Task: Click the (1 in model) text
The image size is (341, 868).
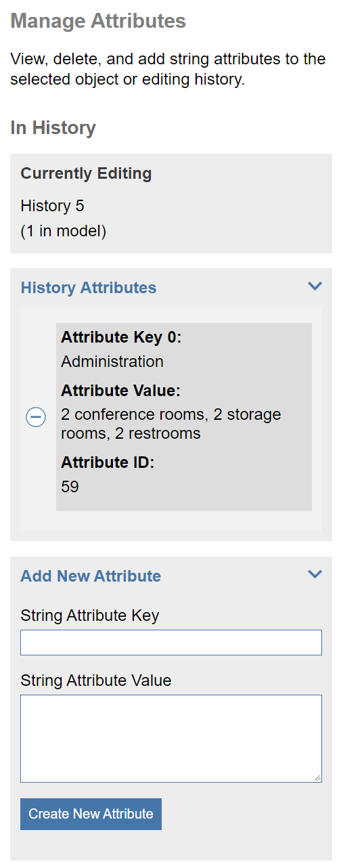Action: coord(64,231)
